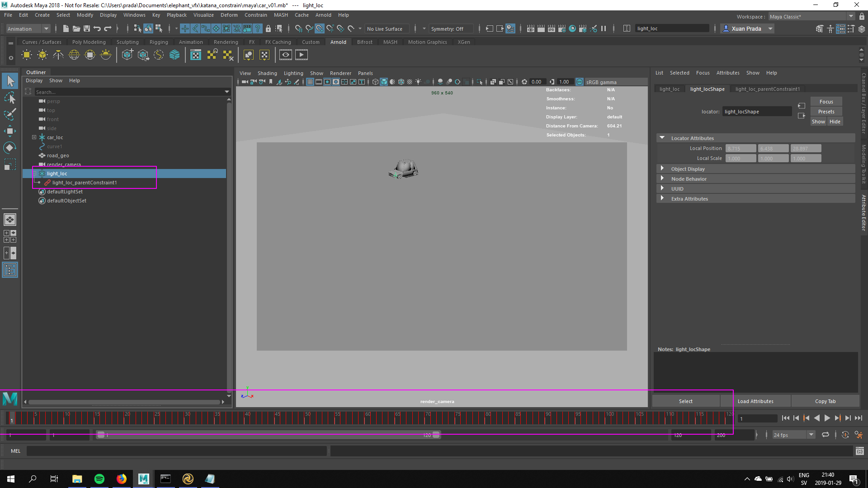868x488 pixels.
Task: Open light_loc_parentConstraint1 attribute tab
Action: click(x=767, y=89)
